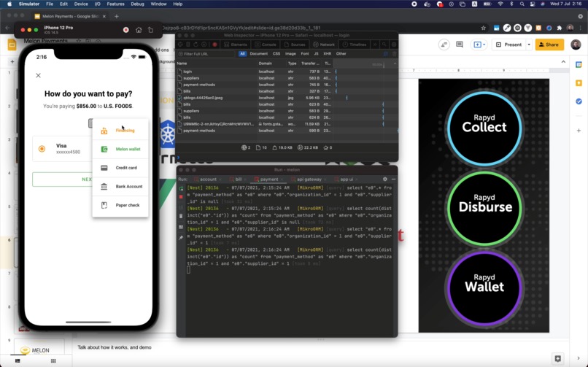
Task: Open Run window settings gear
Action: coord(384,179)
